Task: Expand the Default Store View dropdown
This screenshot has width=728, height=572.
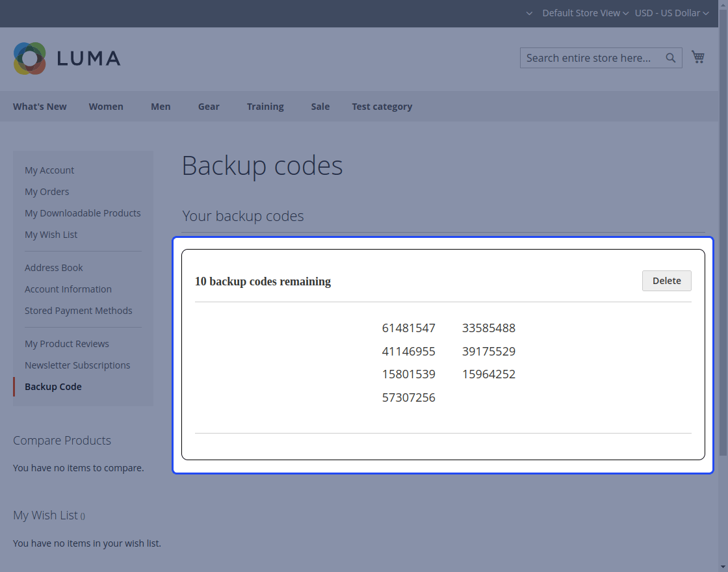Action: pyautogui.click(x=585, y=13)
